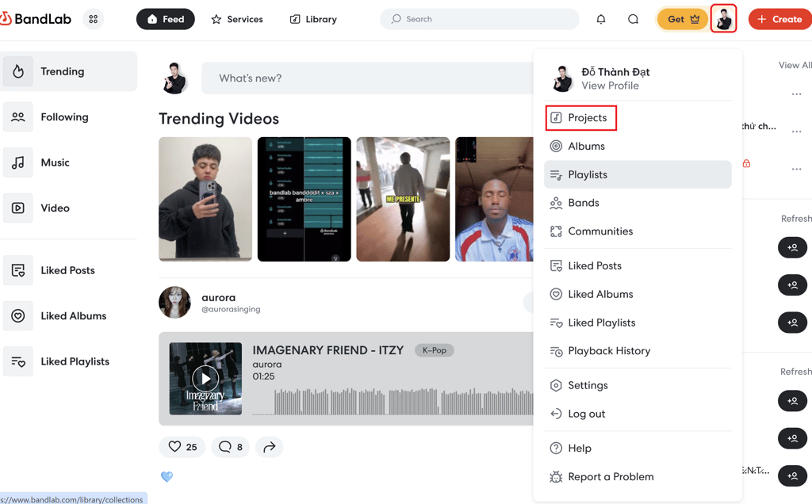Image resolution: width=812 pixels, height=504 pixels.
Task: Click the aurora username in post
Action: pyautogui.click(x=219, y=297)
